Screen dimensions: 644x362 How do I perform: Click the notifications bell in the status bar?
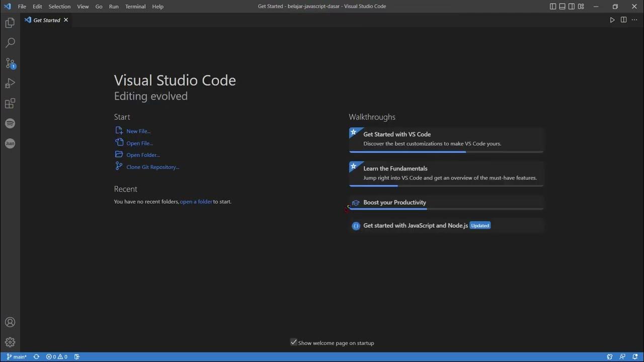click(x=634, y=357)
